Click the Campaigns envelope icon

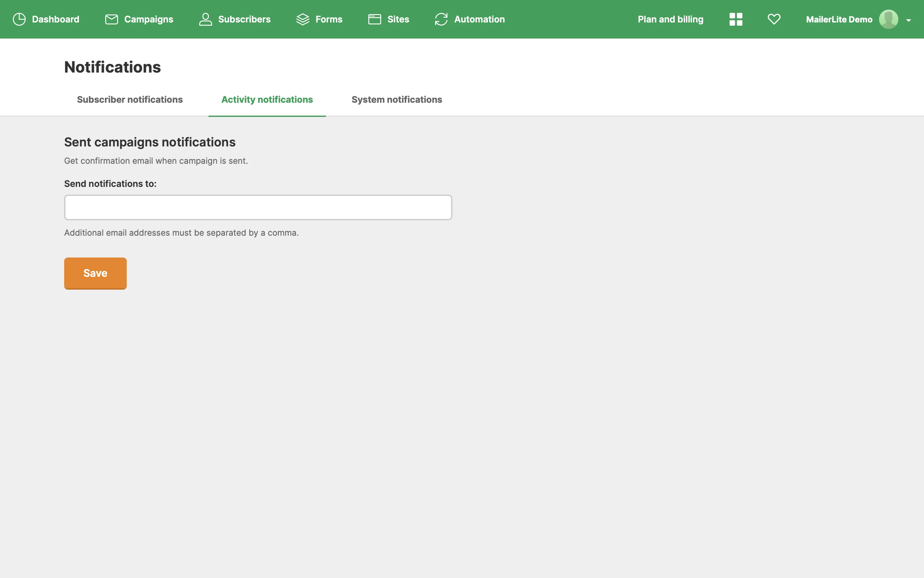(x=112, y=19)
